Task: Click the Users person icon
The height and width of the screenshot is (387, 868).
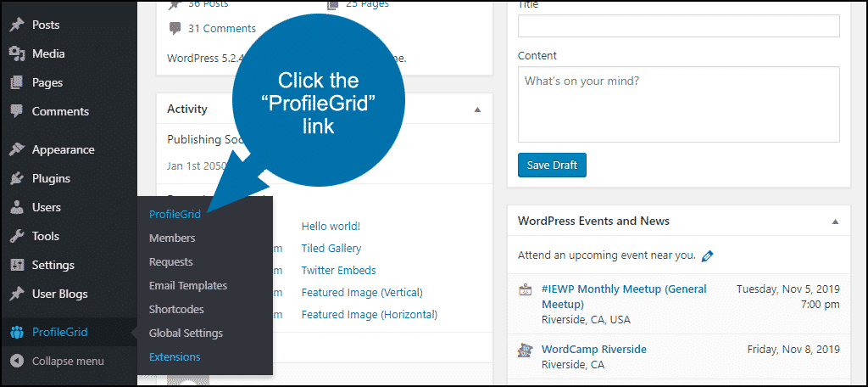Action: [17, 207]
